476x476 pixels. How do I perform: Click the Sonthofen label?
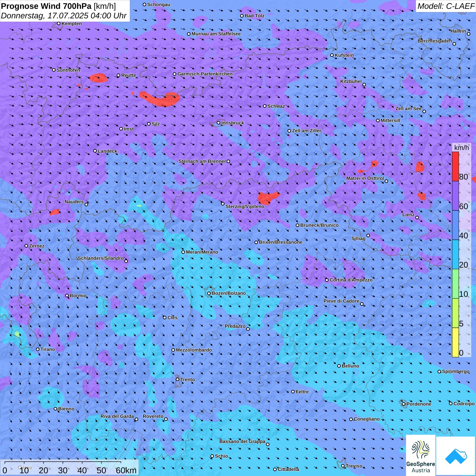point(68,70)
